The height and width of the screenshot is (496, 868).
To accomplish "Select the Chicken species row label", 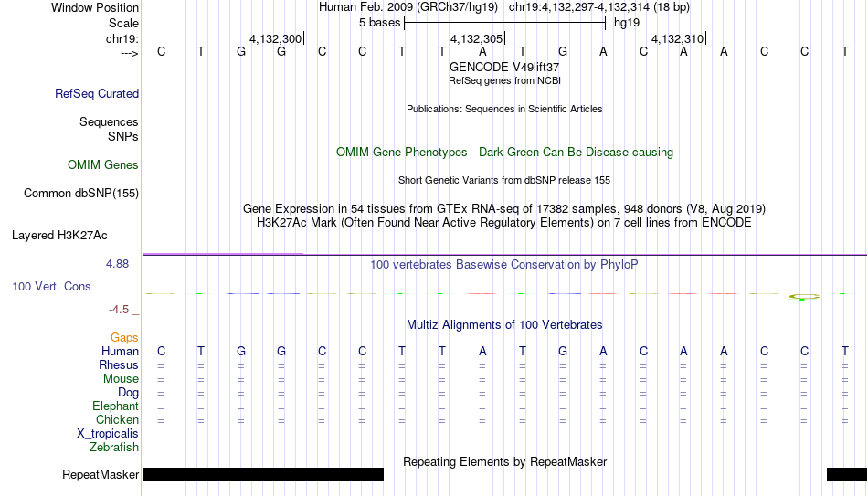I will tap(117, 419).
